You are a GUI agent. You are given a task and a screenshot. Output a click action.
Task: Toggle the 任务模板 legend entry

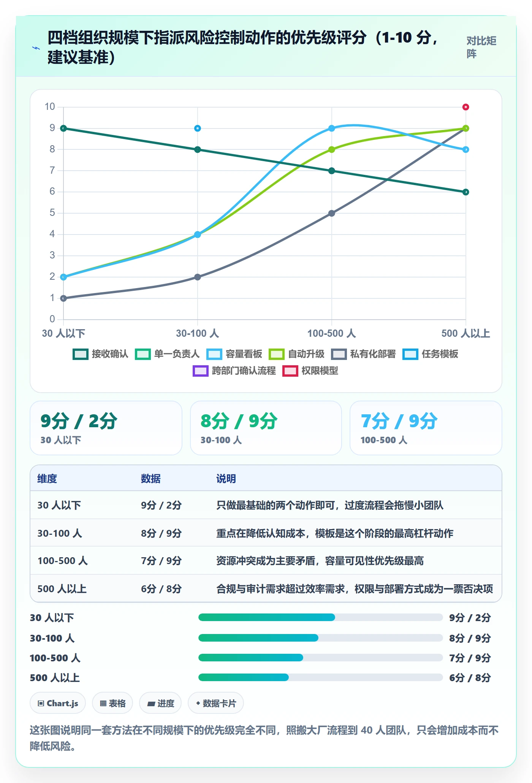point(430,354)
